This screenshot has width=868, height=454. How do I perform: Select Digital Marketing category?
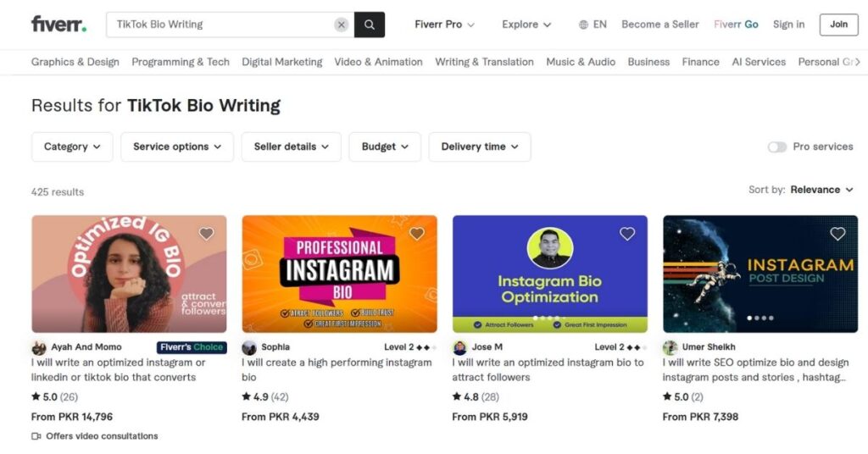pos(281,62)
